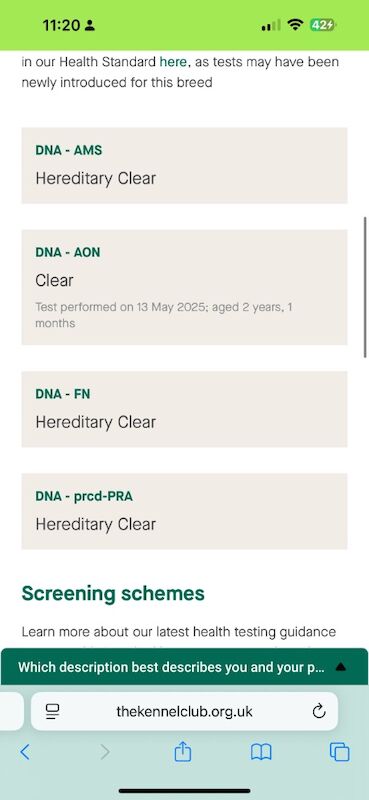This screenshot has height=800, width=369.
Task: Tap the page scrollbar indicator
Action: pyautogui.click(x=365, y=287)
